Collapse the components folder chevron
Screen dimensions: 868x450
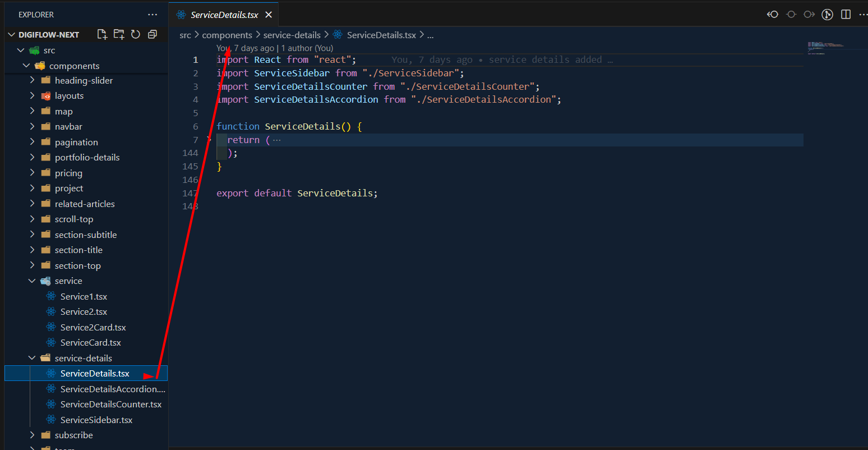point(26,66)
